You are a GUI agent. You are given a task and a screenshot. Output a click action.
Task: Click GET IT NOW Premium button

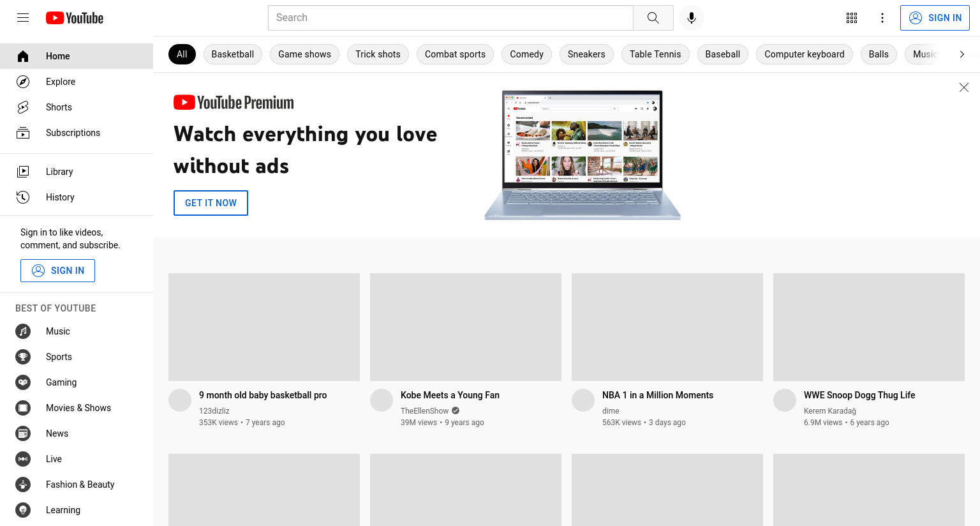click(211, 203)
